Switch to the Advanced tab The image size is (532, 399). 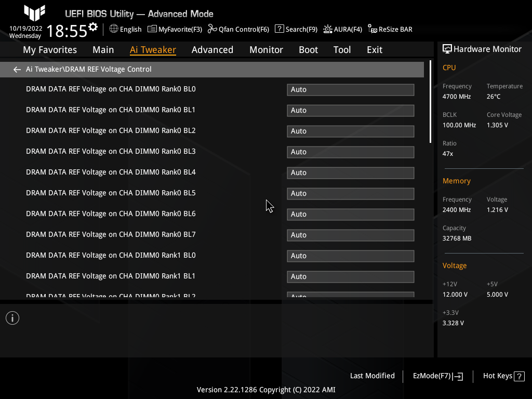(212, 49)
